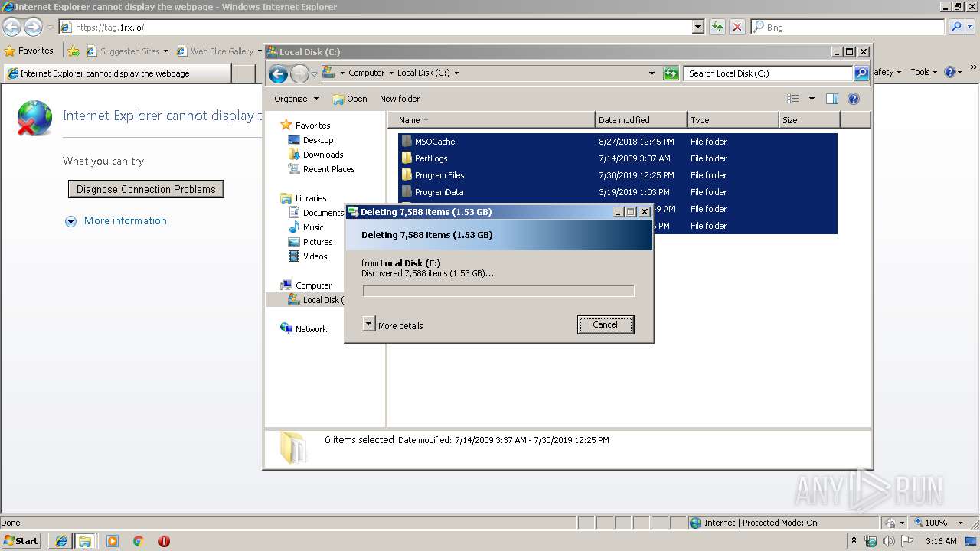980x551 pixels.
Task: Expand Computer breadcrumb arrow in address bar
Action: (390, 73)
